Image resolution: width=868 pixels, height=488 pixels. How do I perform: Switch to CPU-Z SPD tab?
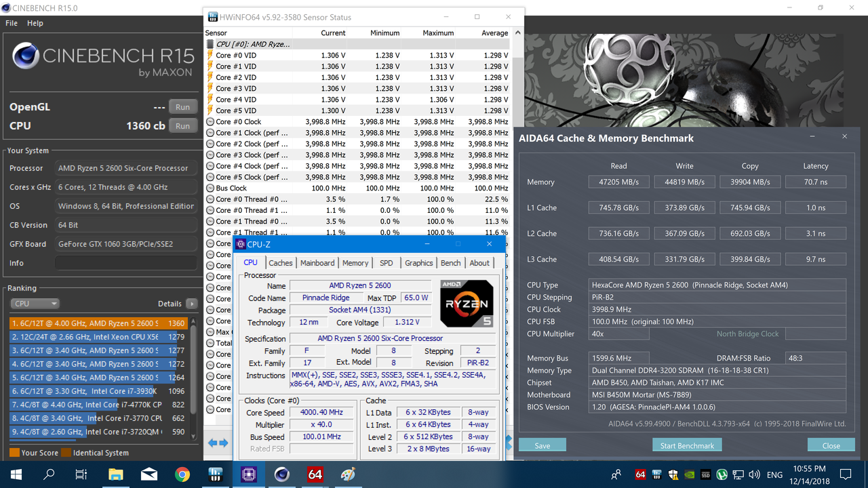(x=387, y=263)
